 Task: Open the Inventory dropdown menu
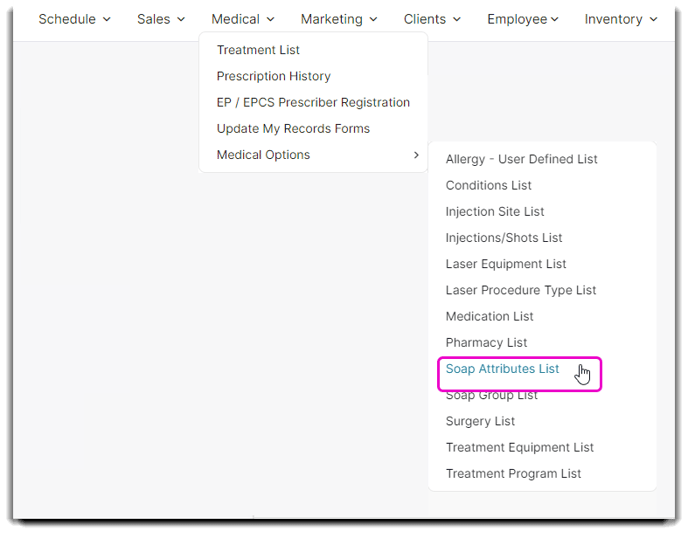click(x=621, y=19)
